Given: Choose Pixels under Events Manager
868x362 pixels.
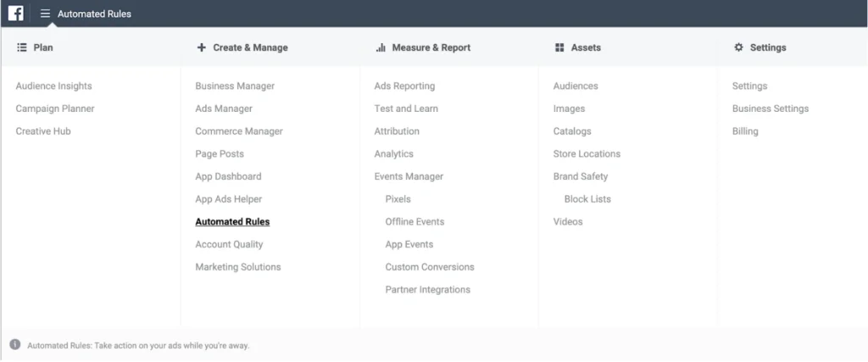Looking at the screenshot, I should (398, 199).
